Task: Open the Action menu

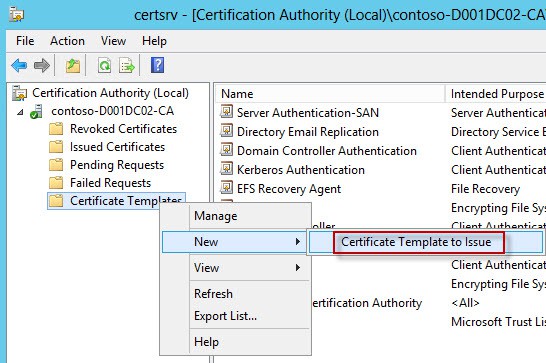Action: (67, 41)
